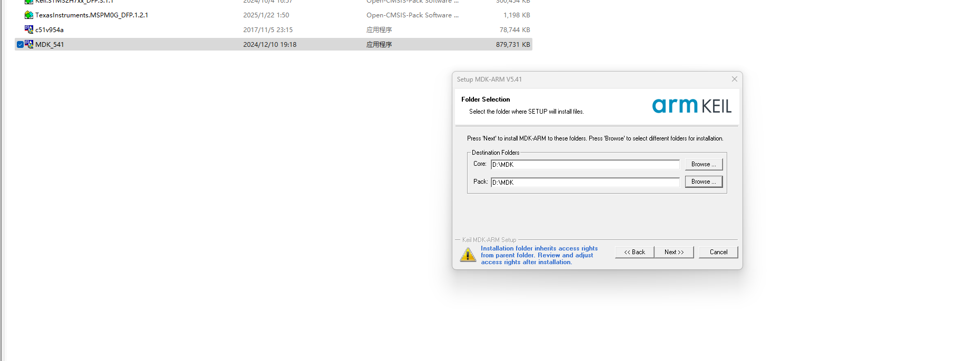Select the file name c51v954a
980x361 pixels.
click(x=50, y=30)
